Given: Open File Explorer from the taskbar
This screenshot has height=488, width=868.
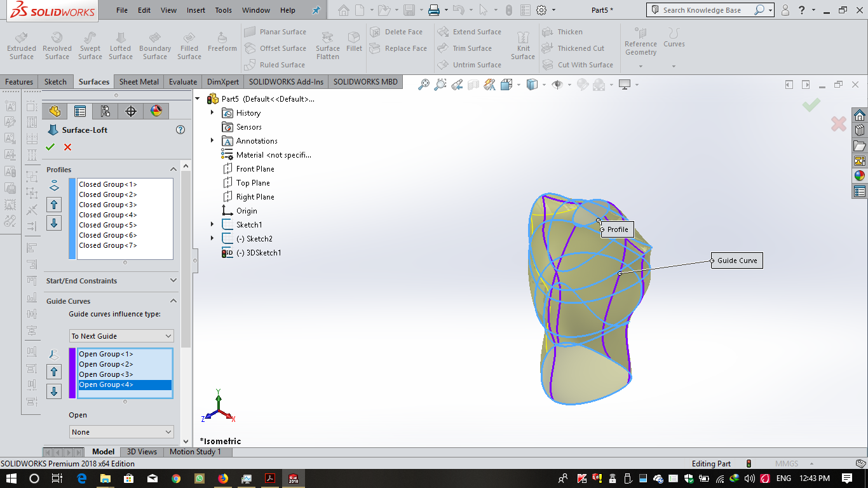Looking at the screenshot, I should (x=105, y=478).
